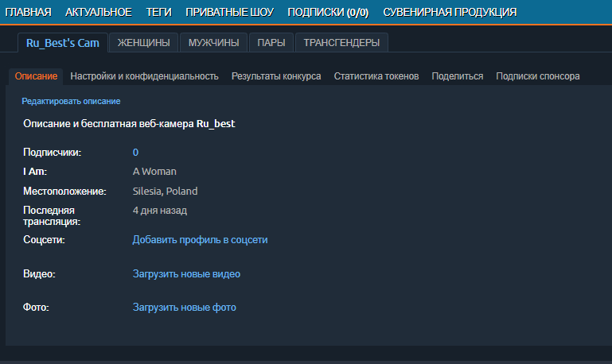Click the Редактировать описание link
Image resolution: width=612 pixels, height=364 pixels.
tap(71, 102)
